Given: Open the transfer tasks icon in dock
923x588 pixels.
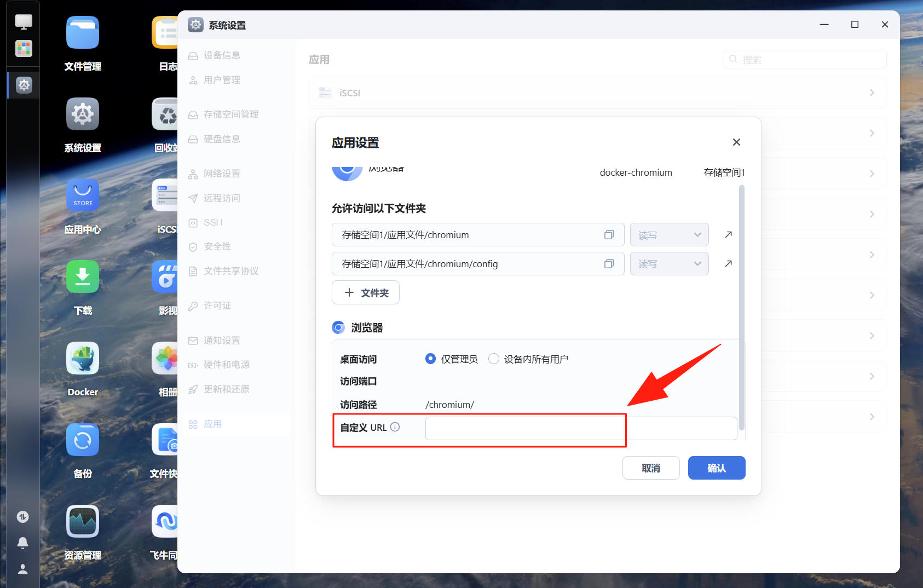Looking at the screenshot, I should coord(23,517).
